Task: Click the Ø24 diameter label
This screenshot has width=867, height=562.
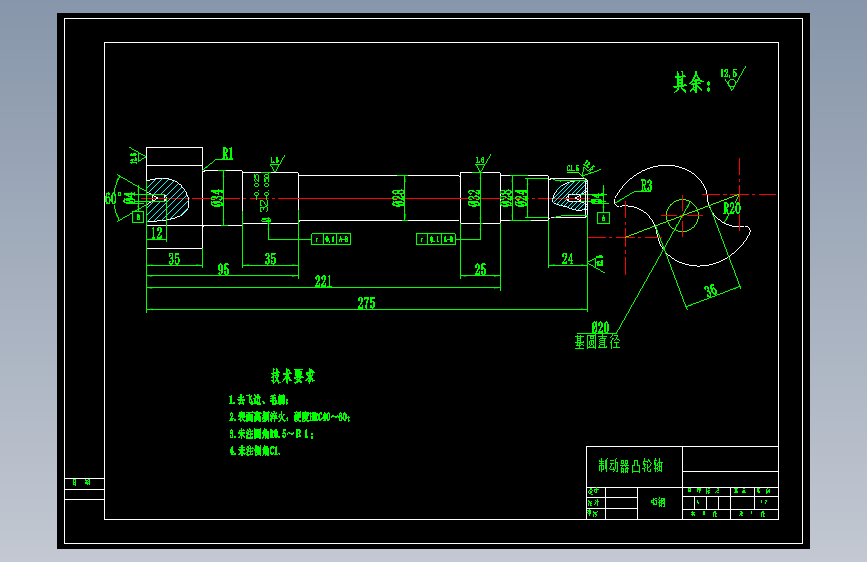Action: [x=521, y=198]
